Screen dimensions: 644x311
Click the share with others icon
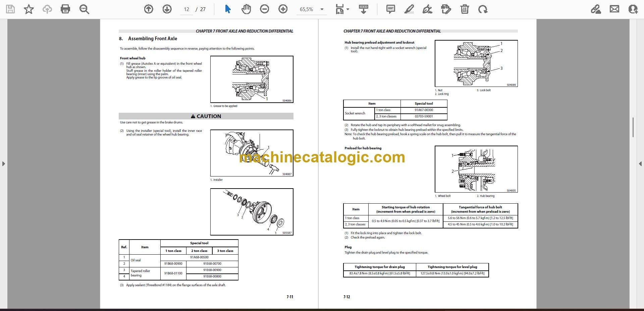click(x=633, y=9)
